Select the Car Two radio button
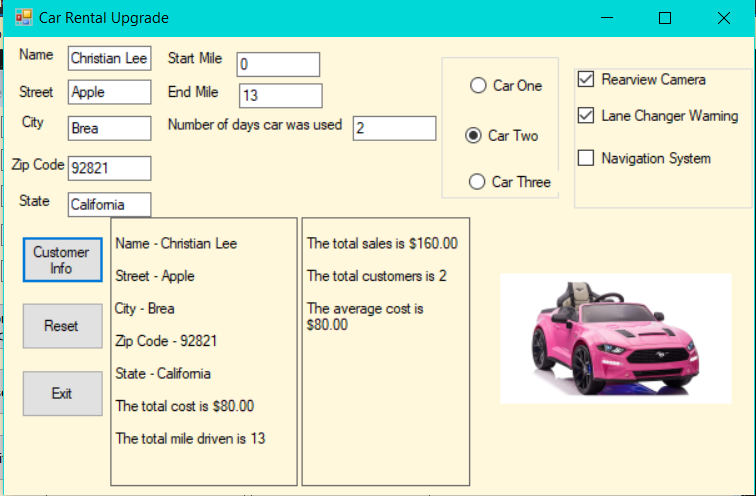Viewport: 756px width, 496px height. (x=473, y=135)
